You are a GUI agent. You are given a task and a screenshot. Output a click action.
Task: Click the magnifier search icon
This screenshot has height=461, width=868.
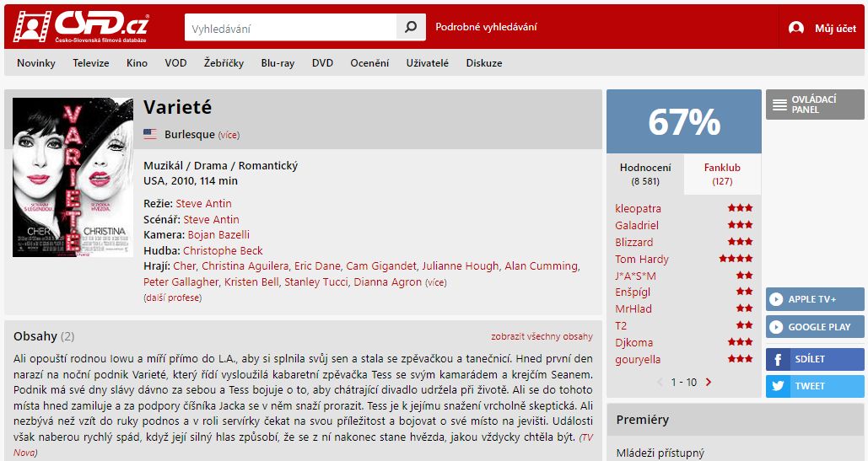[x=411, y=27]
